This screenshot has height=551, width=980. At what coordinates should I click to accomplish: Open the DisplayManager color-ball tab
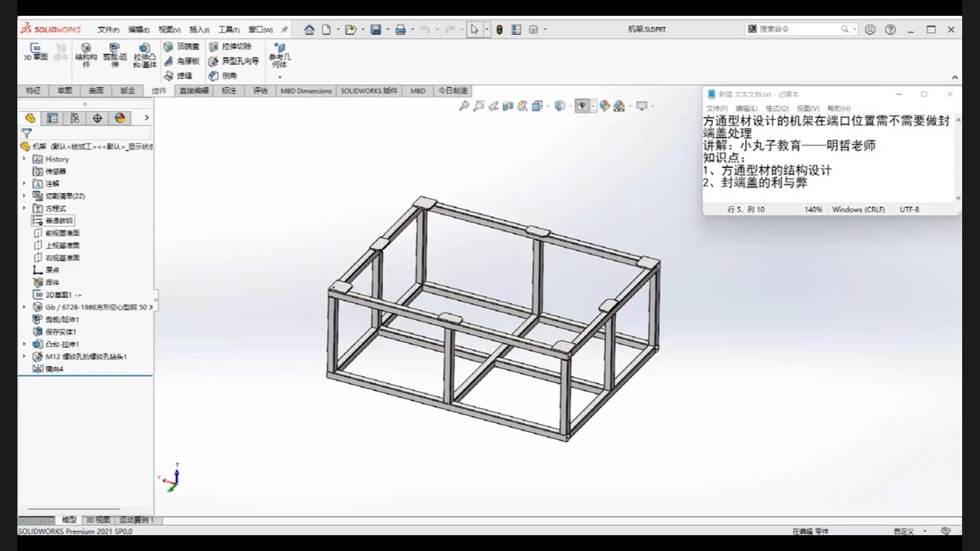tap(120, 118)
